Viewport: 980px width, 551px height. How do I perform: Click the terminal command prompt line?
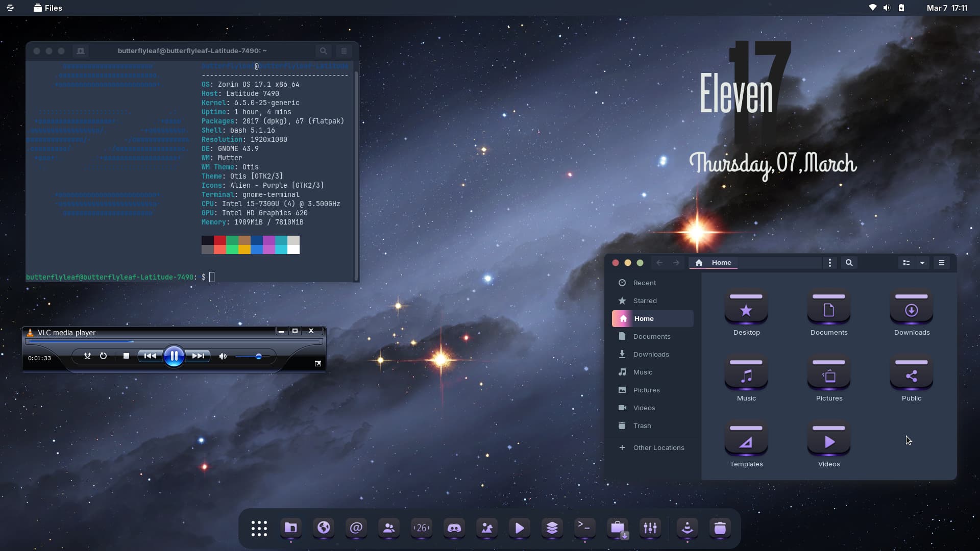click(120, 277)
